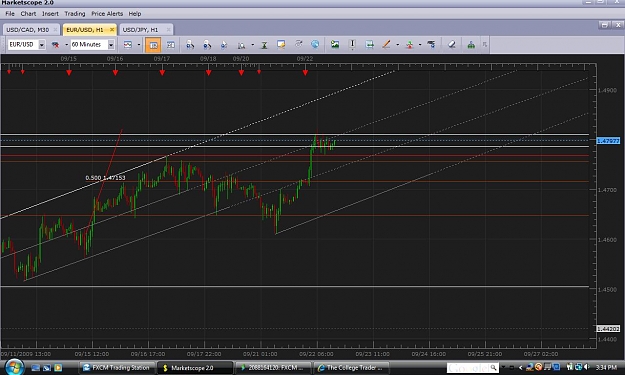Click the yellow note label icon
The height and width of the screenshot is (375, 625).
(281, 44)
